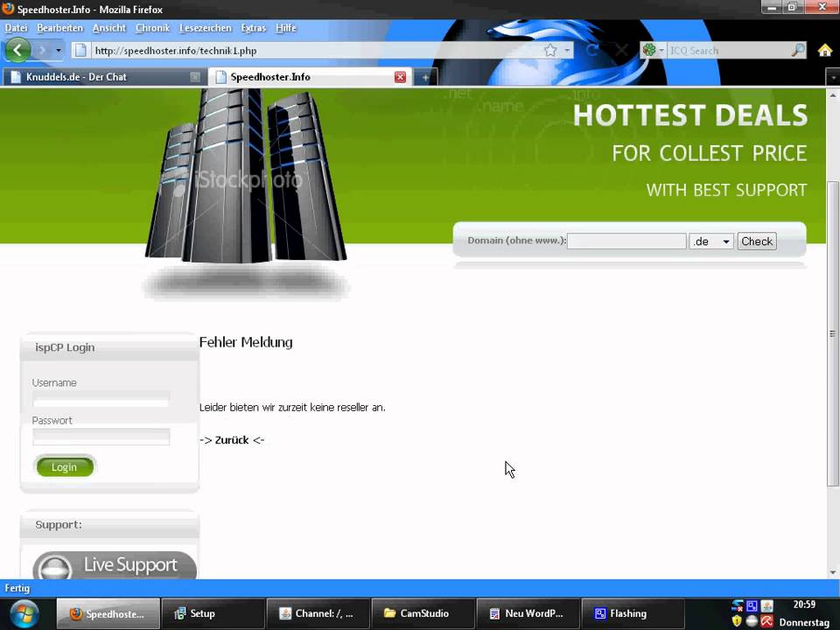The image size is (840, 630).
Task: Open CamStudio folder from taskbar
Action: click(423, 613)
